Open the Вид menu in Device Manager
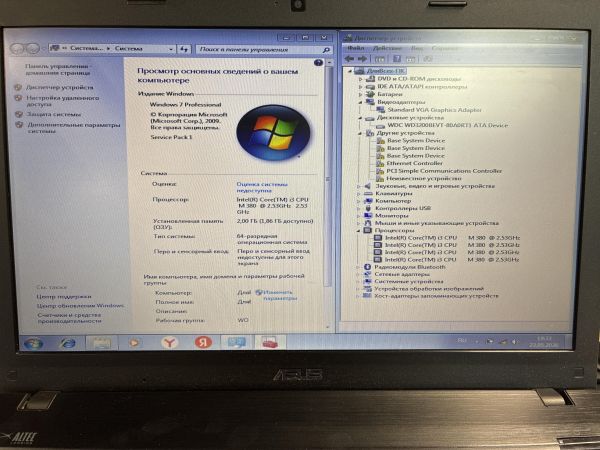This screenshot has width=600, height=450. coord(417,48)
